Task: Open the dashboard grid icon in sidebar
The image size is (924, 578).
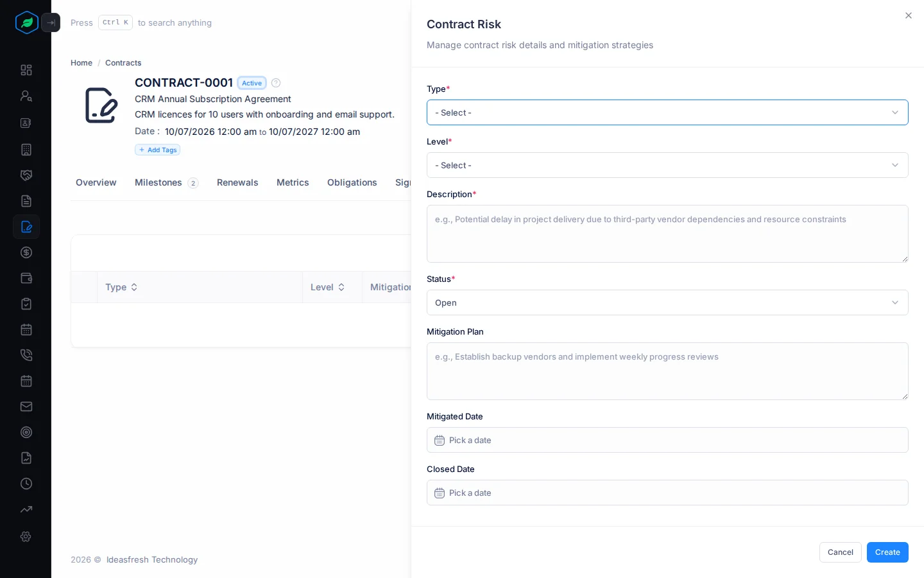Action: (x=26, y=70)
